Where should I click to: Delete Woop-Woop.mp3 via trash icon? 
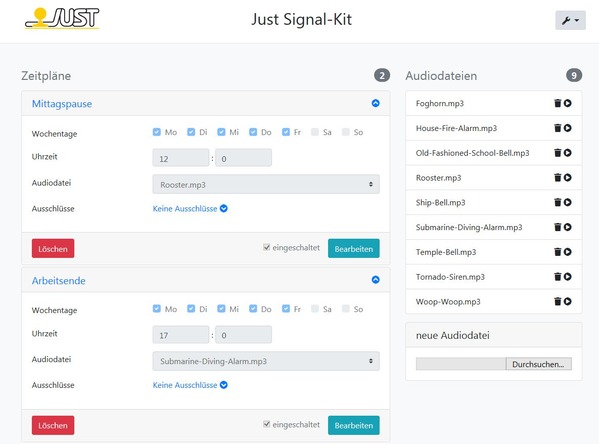click(x=558, y=301)
